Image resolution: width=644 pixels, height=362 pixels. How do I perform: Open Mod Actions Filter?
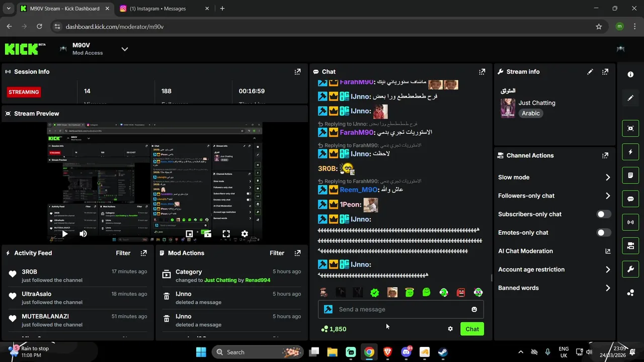pyautogui.click(x=277, y=253)
